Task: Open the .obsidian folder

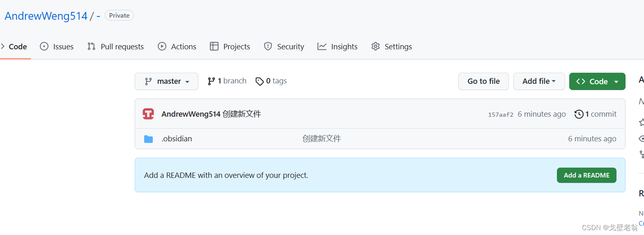Action: tap(177, 139)
